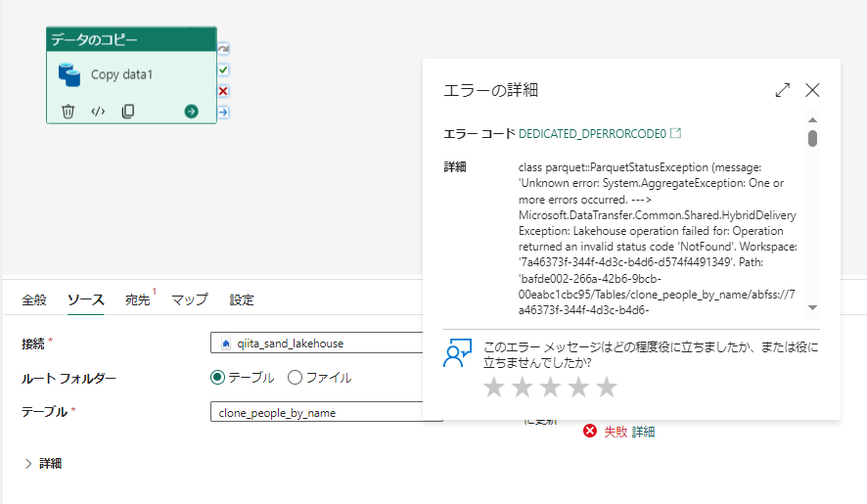Click the エラーの詳細 panel title
This screenshot has height=504, width=867.
click(490, 90)
